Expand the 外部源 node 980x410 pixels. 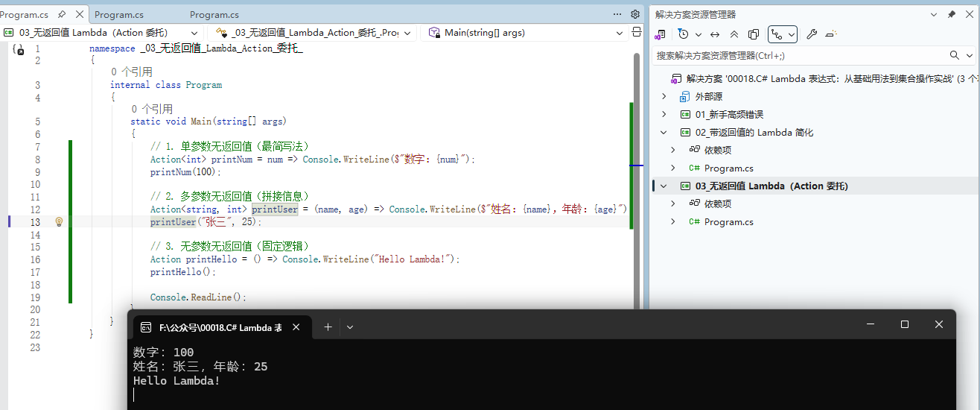pos(664,96)
